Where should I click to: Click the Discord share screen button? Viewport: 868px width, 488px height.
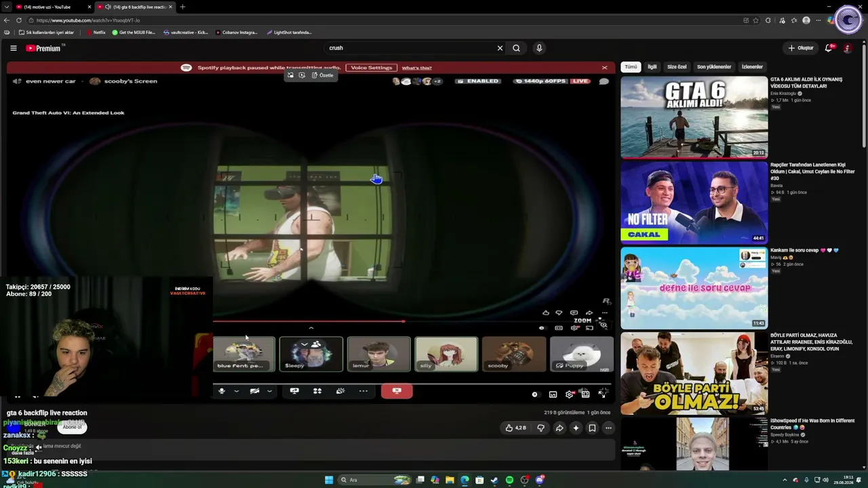[294, 391]
